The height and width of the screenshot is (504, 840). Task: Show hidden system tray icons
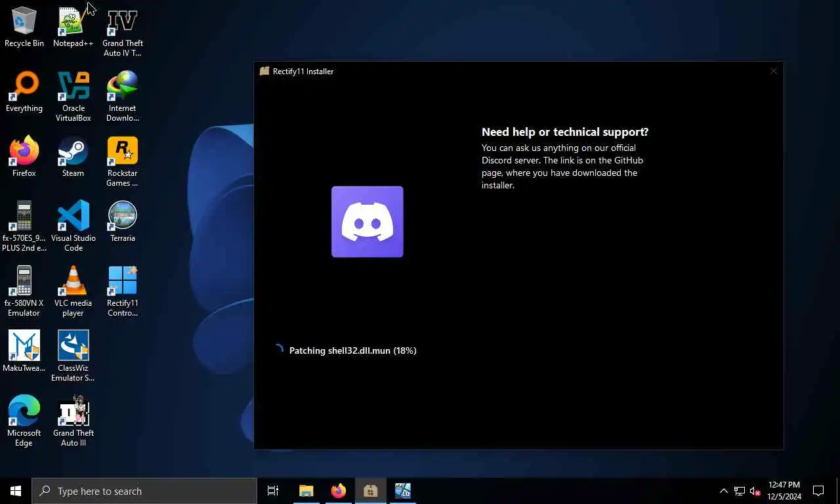pyautogui.click(x=723, y=491)
